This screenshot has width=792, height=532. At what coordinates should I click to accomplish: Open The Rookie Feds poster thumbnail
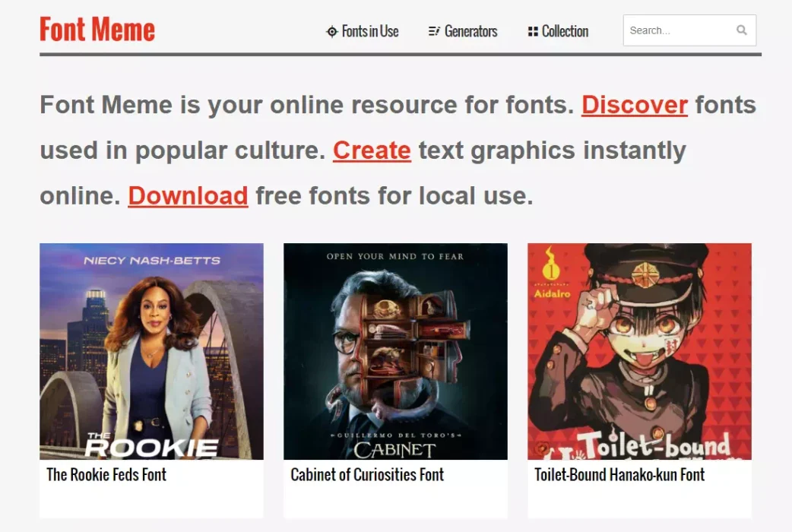click(x=151, y=352)
